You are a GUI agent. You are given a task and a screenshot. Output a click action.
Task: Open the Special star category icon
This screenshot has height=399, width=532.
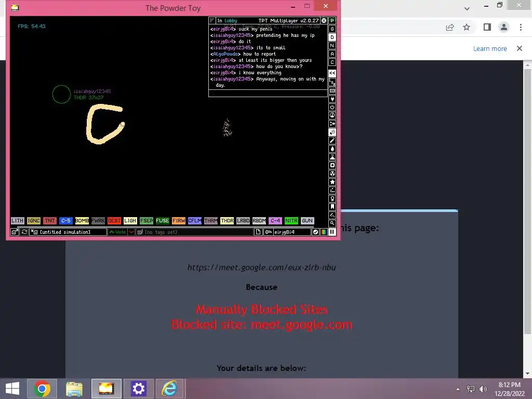[x=332, y=182]
